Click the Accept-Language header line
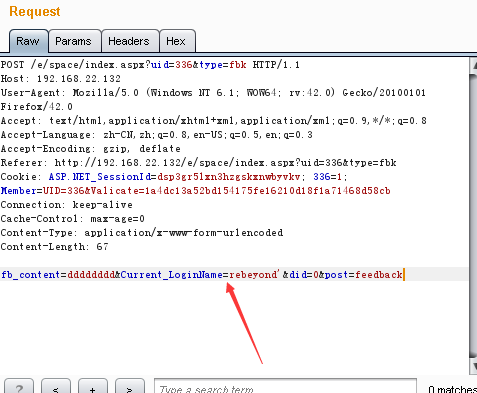 [x=157, y=135]
